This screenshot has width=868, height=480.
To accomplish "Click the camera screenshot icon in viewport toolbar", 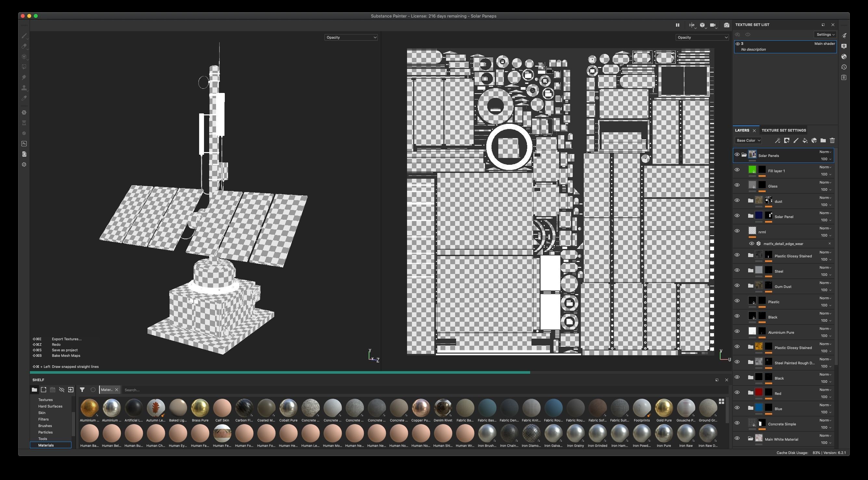I will (x=726, y=25).
